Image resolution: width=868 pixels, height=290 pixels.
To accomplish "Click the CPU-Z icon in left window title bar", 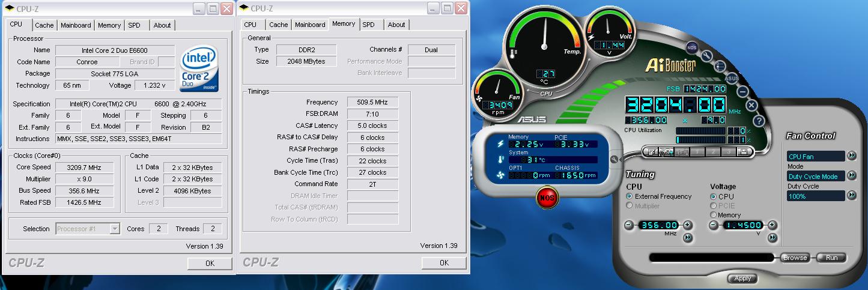I will pos(9,8).
